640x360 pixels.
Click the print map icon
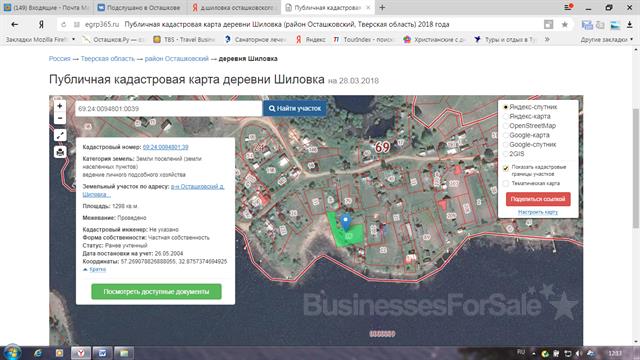[60, 152]
